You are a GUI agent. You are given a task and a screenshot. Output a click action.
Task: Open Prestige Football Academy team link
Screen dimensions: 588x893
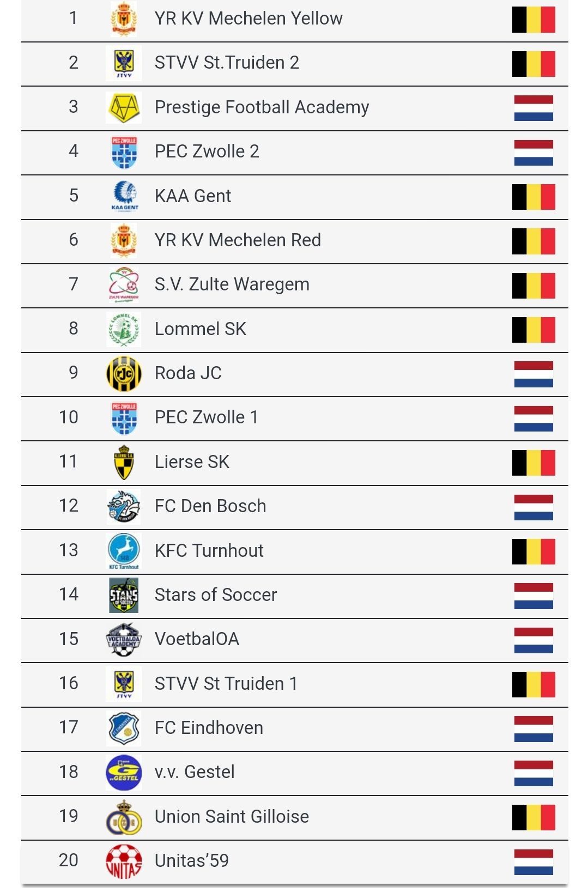coord(262,107)
